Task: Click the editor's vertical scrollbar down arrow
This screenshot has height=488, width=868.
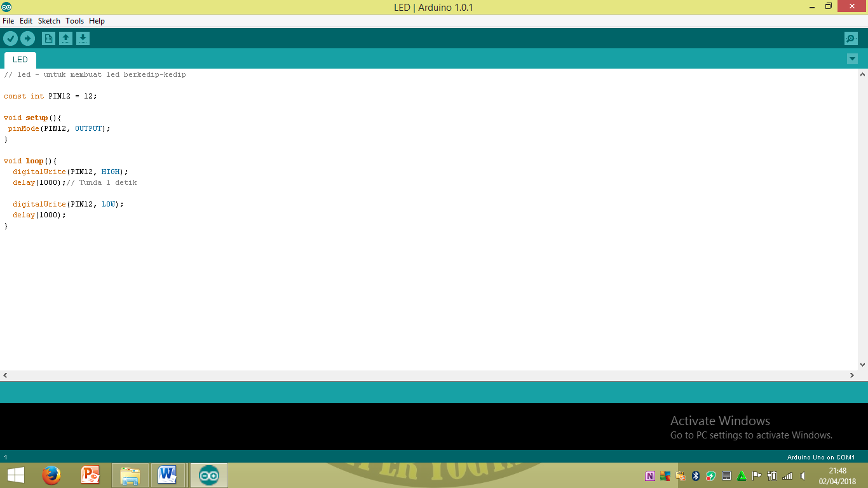Action: pyautogui.click(x=862, y=365)
